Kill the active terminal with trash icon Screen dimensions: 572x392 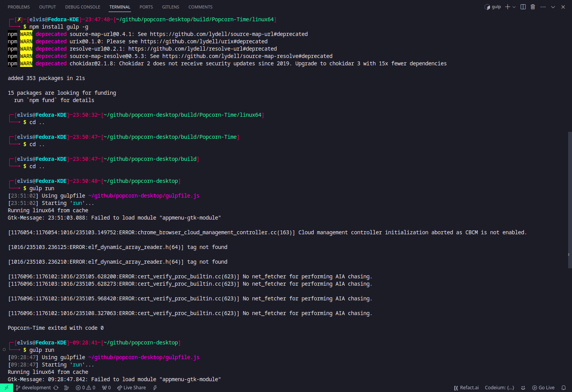[533, 7]
